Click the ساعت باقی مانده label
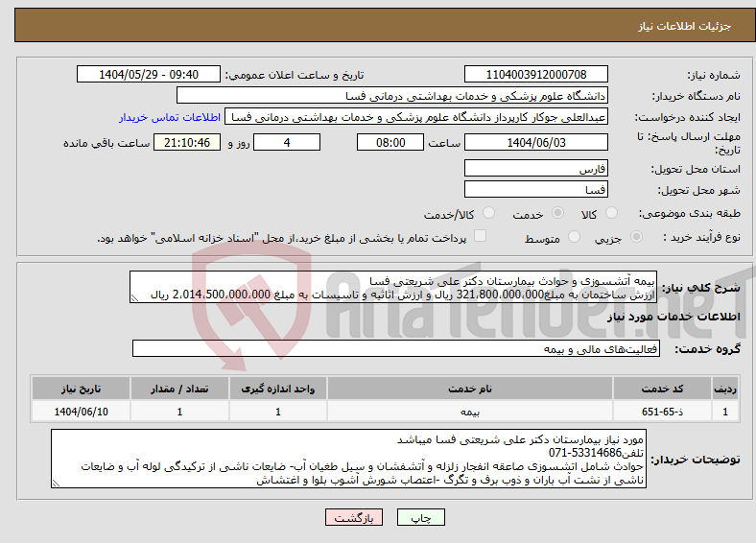Viewport: 756px width, 543px height. coord(106,143)
